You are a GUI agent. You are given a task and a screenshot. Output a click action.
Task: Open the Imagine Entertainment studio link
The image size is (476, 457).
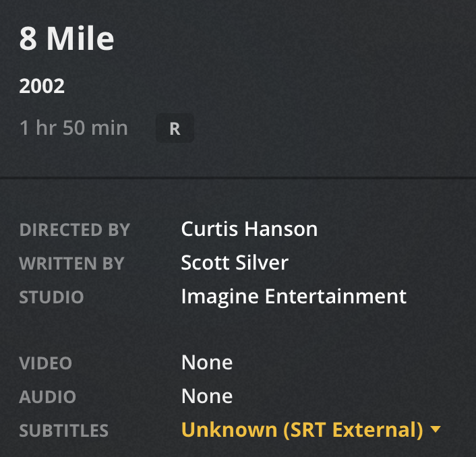293,296
